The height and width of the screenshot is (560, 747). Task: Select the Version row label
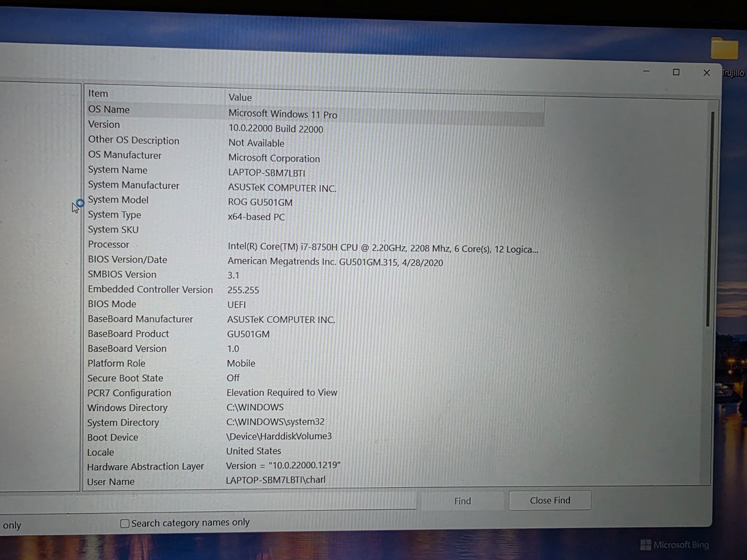(104, 125)
